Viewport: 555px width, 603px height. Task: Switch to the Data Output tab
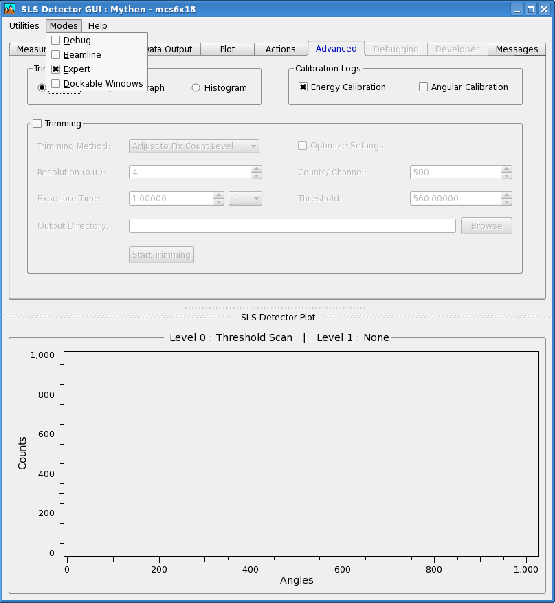coord(173,49)
